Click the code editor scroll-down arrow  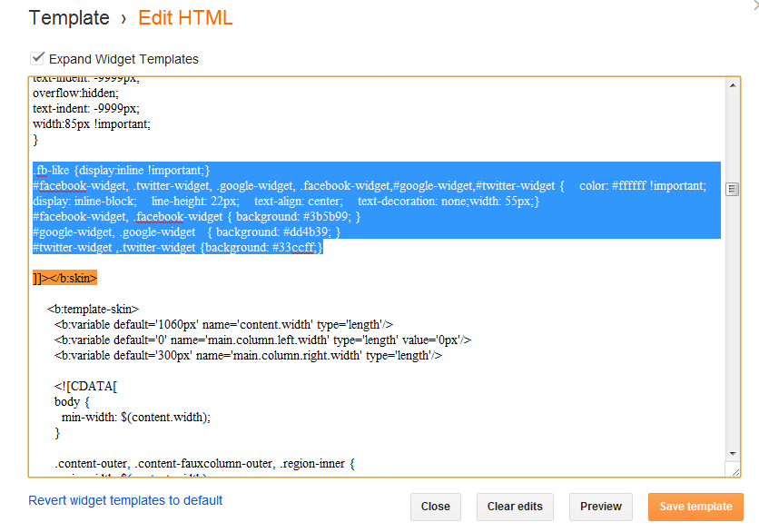point(733,453)
